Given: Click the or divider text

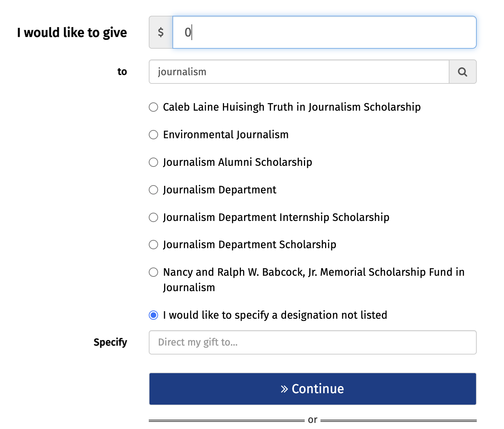Looking at the screenshot, I should [x=312, y=419].
